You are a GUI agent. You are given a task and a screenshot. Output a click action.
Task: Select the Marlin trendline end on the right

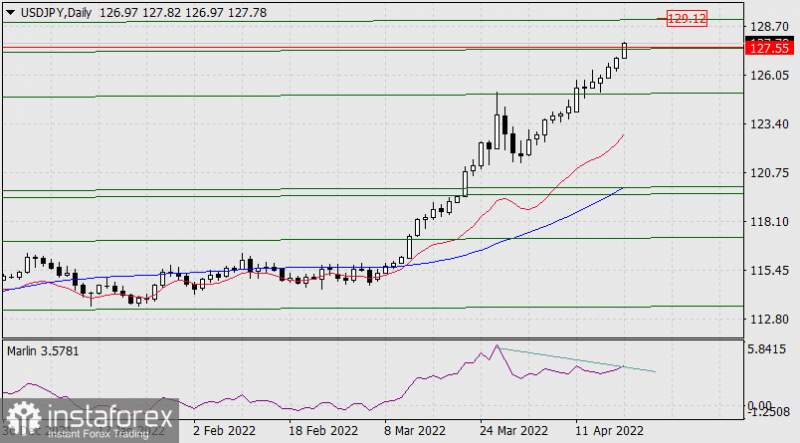pyautogui.click(x=655, y=372)
